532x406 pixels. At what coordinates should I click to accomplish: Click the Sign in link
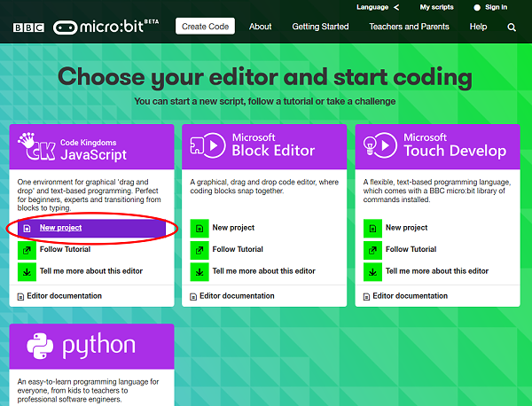pos(496,7)
